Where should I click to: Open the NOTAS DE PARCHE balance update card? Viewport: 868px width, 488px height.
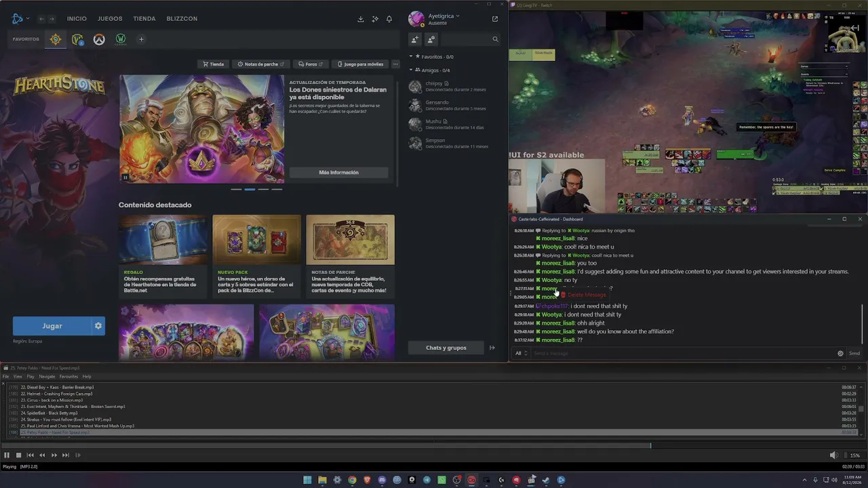[350, 256]
